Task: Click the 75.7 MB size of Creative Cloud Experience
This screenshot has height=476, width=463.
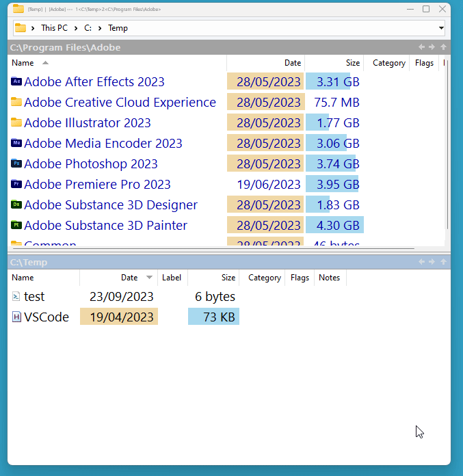Action: point(336,103)
